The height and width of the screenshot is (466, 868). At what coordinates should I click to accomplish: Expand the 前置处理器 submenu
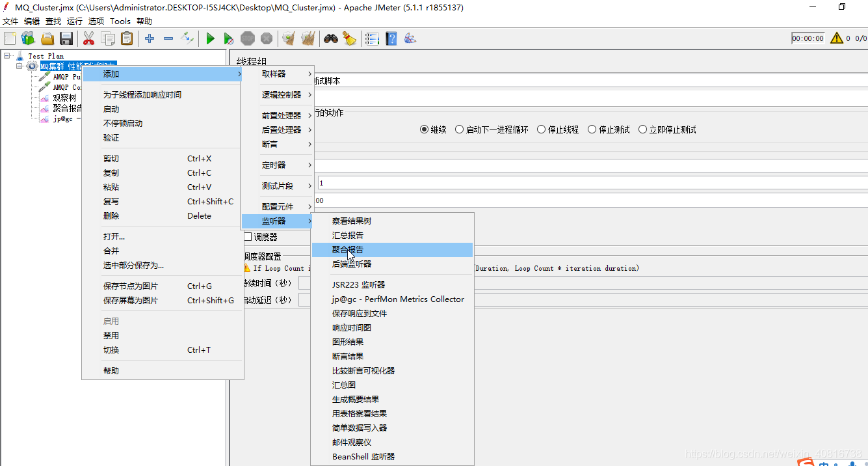278,115
